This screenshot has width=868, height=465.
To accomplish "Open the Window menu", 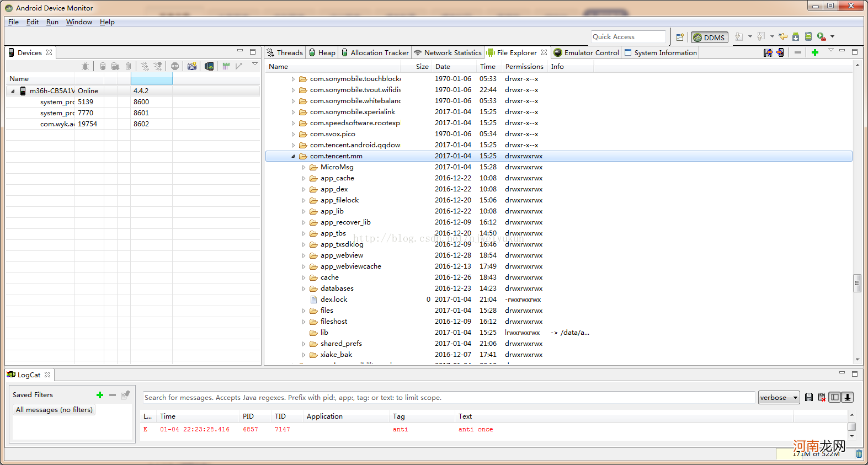I will pos(79,22).
